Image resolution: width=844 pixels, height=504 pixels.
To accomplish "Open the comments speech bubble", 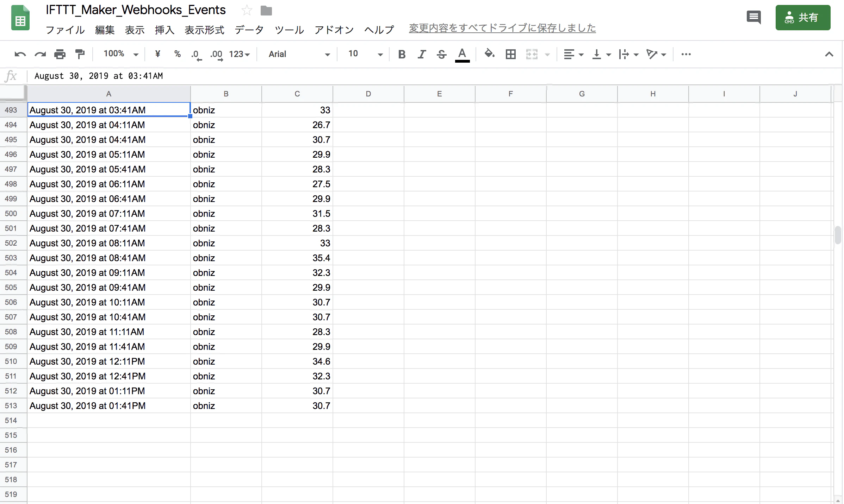I will (x=753, y=17).
